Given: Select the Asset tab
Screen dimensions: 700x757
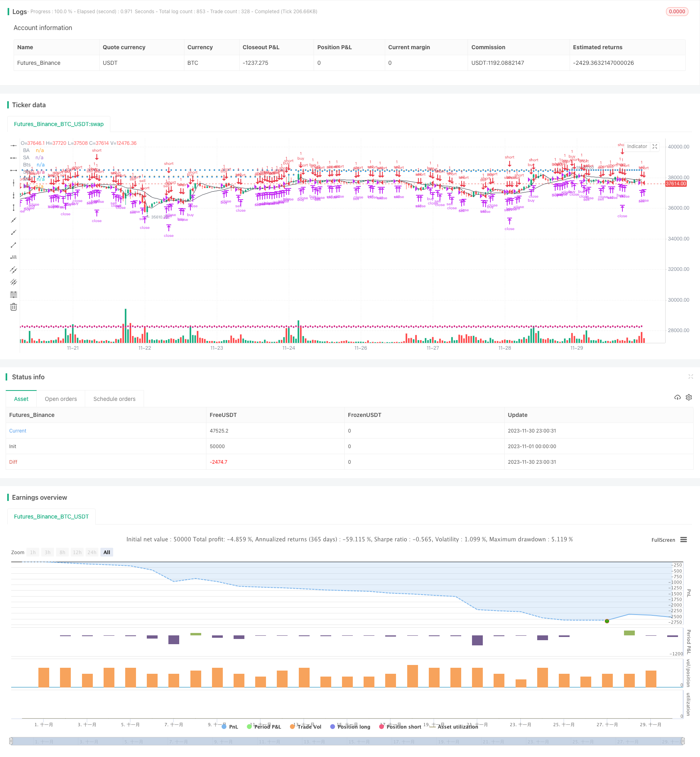Looking at the screenshot, I should click(21, 399).
